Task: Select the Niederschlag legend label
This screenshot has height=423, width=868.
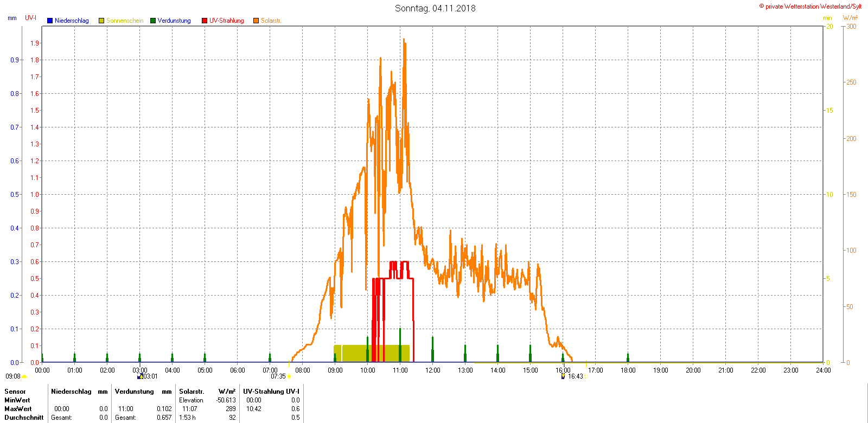Action: (72, 21)
